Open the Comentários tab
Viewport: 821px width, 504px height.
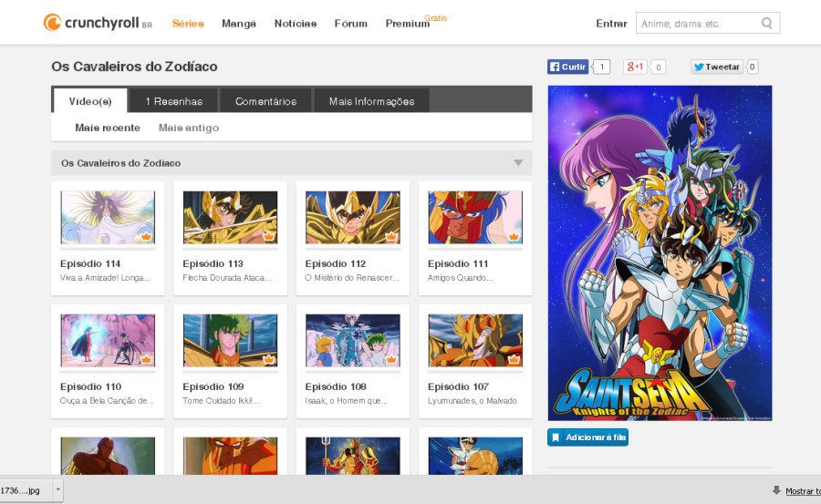click(x=265, y=101)
